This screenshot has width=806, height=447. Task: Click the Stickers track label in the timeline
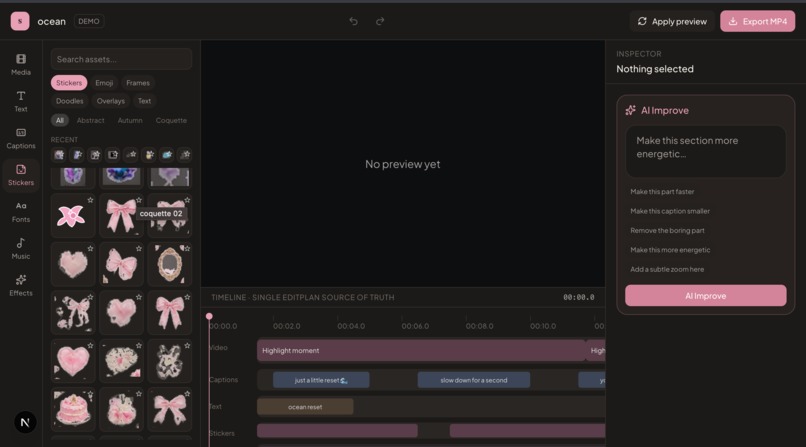[222, 433]
